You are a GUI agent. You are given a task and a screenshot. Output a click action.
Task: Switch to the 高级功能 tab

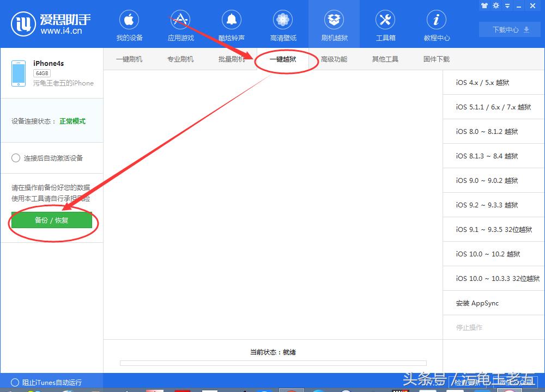(335, 59)
